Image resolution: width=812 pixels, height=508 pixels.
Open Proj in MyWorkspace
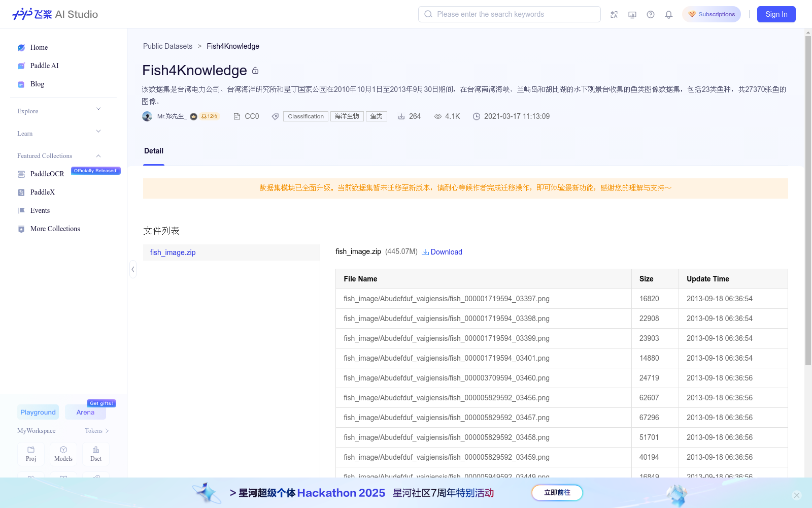[31, 454]
